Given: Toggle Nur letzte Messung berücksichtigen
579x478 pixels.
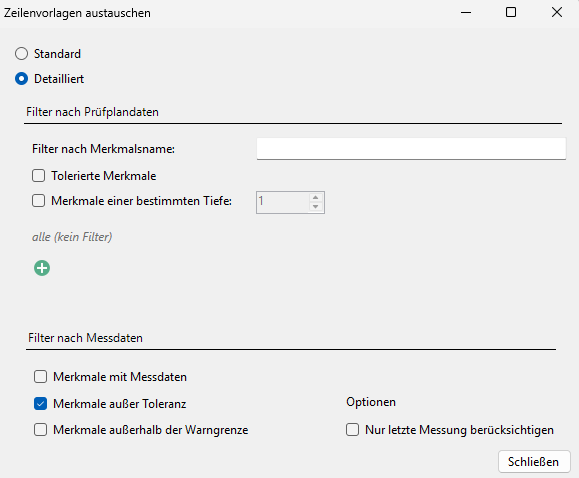Looking at the screenshot, I should 352,430.
